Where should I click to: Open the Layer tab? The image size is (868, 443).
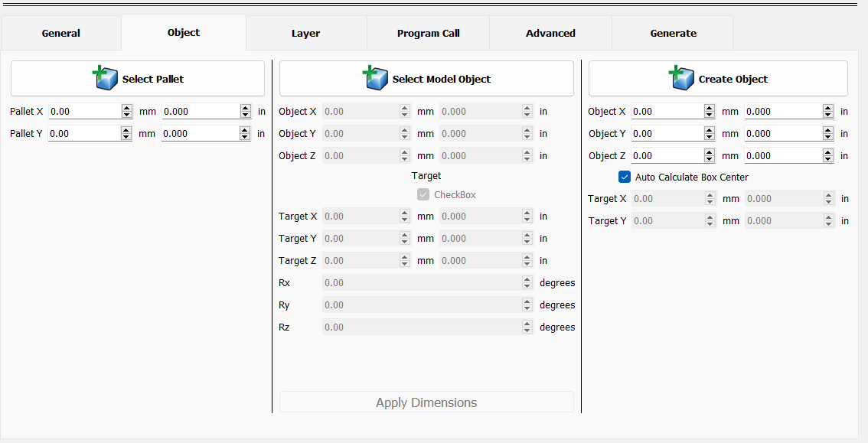305,34
